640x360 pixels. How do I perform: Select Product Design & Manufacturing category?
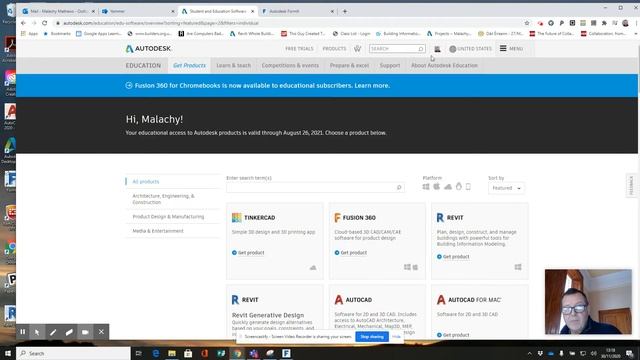click(x=168, y=217)
